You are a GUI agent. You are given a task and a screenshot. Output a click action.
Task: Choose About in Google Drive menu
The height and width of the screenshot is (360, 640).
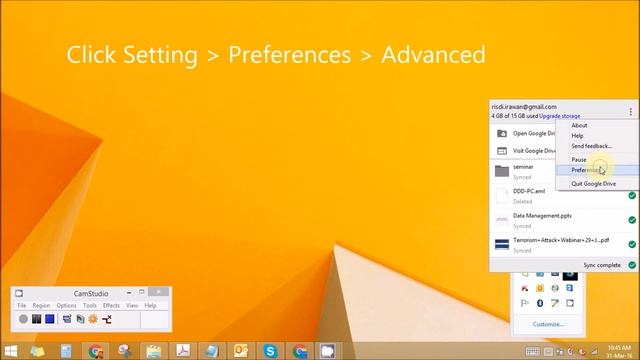point(598,125)
